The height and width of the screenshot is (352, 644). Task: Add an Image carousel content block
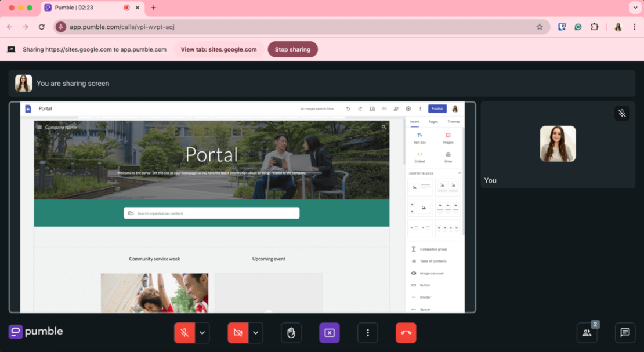tap(432, 273)
